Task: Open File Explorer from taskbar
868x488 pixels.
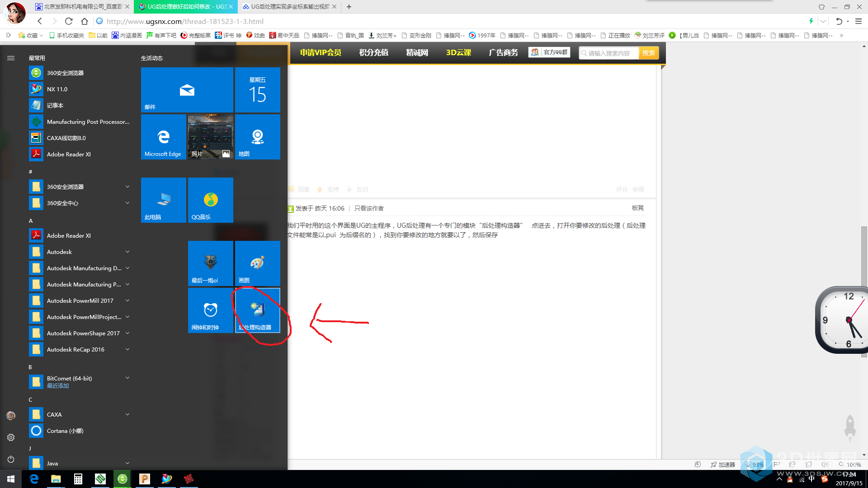Action: [x=56, y=479]
